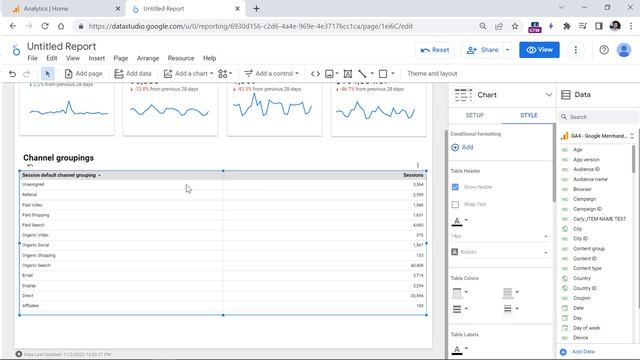Click Add data in toolbar
This screenshot has width=640, height=360.
pyautogui.click(x=133, y=74)
